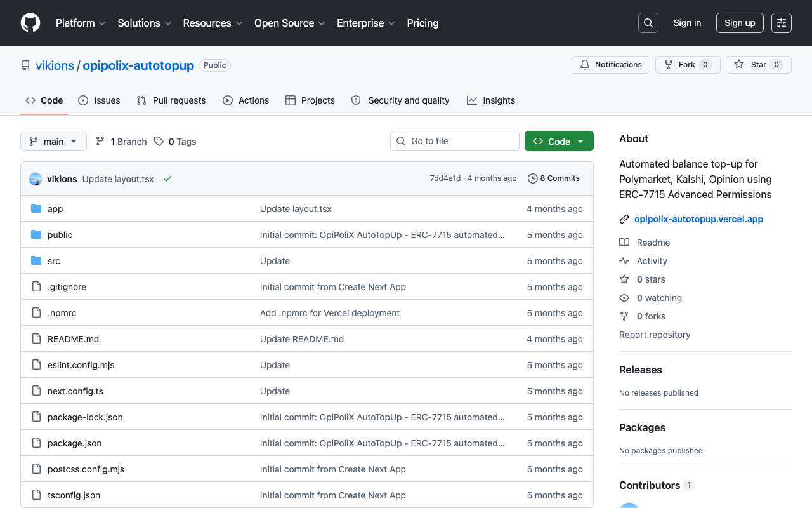Switch to the Insights tab

491,100
